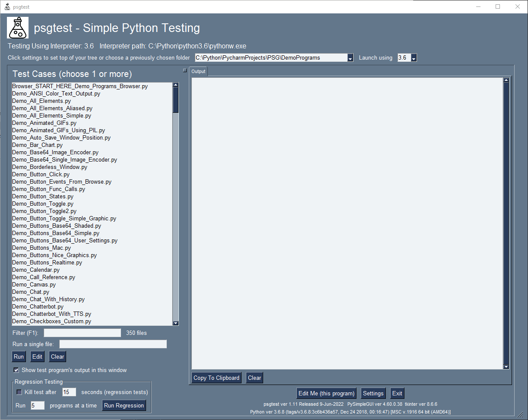Screen dimensions: 528x420
Task: Click the test cases list scrollbar thumb
Action: tap(175, 100)
